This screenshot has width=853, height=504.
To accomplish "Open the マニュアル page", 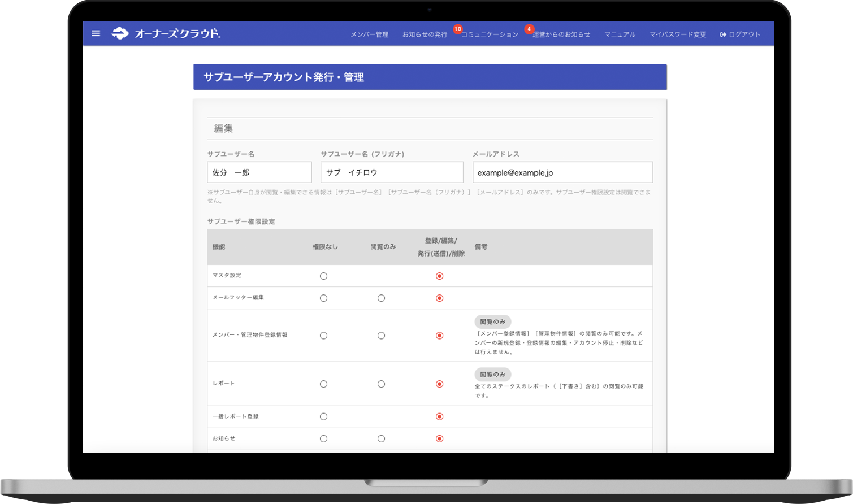I will [619, 34].
